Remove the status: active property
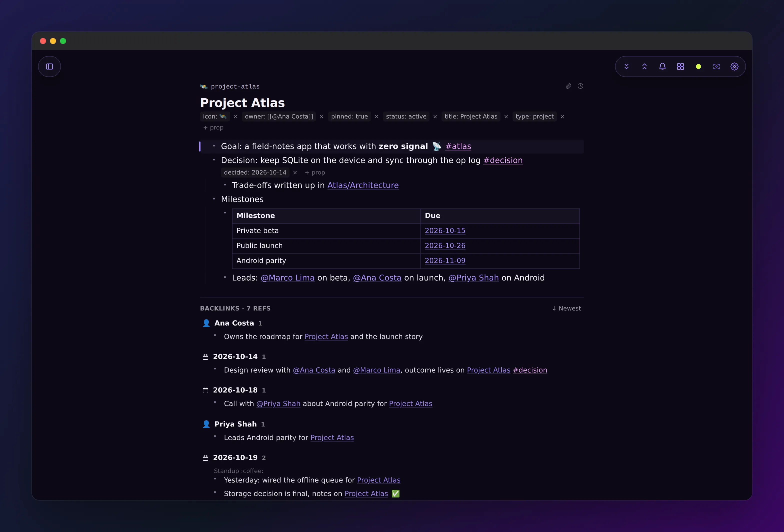The width and height of the screenshot is (784, 532). coord(435,117)
